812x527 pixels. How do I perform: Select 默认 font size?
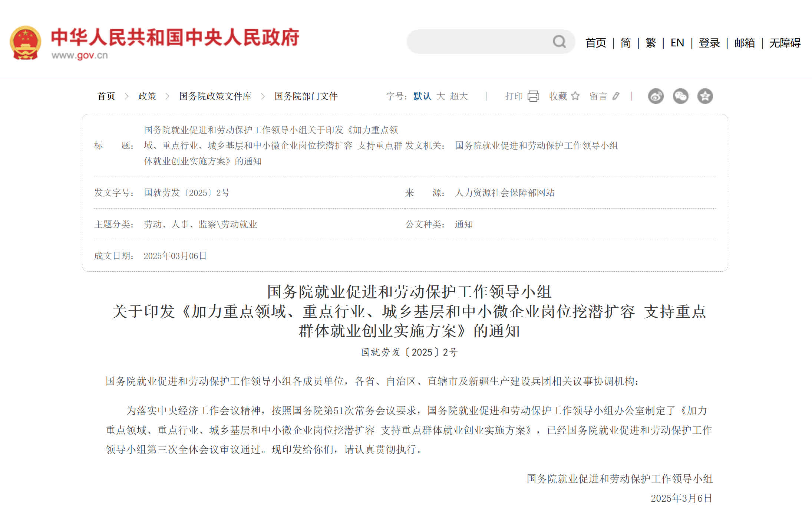422,96
